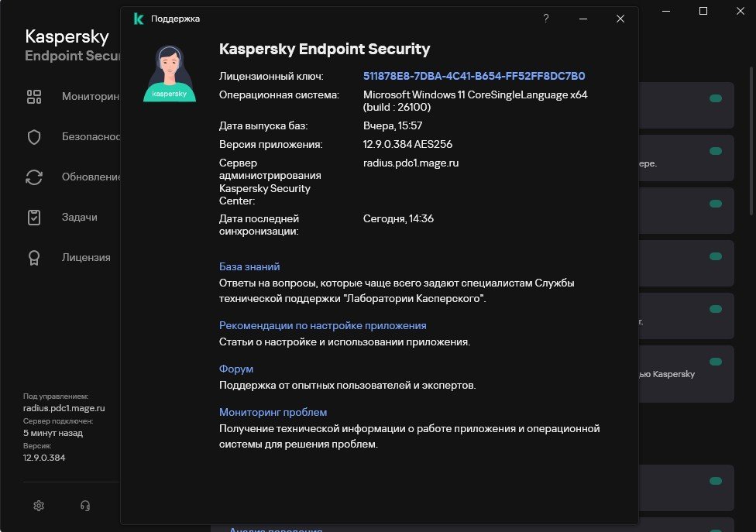Click the License ribbon icon
This screenshot has width=756, height=532.
coord(34,258)
